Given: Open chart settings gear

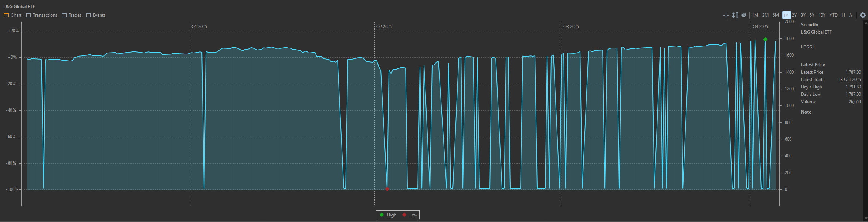Looking at the screenshot, I should click(862, 15).
